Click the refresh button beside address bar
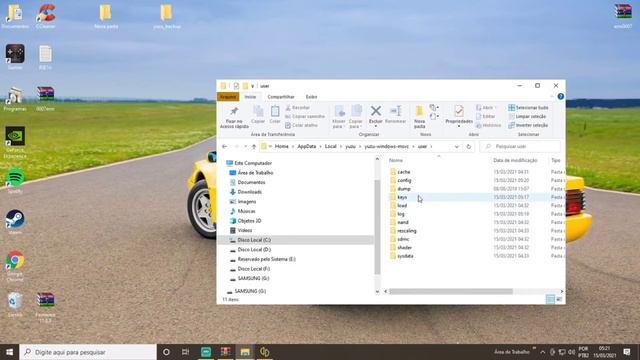Screen dimensions: 640x360 click(469, 147)
